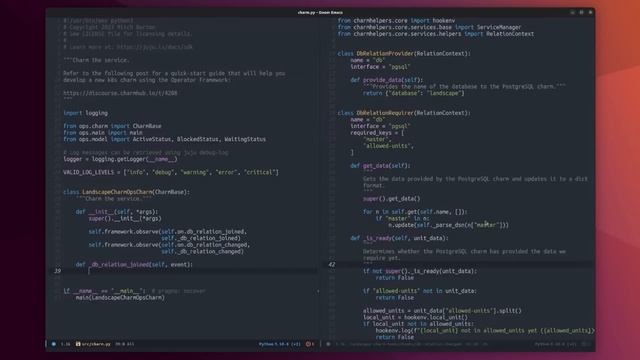
Task: Click the RelationContext import line in right pane
Action: tap(436, 34)
